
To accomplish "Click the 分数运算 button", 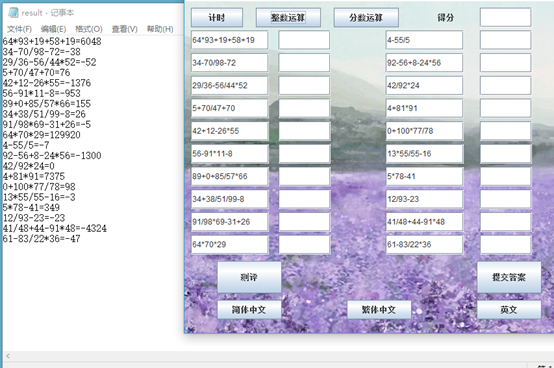I will 366,18.
